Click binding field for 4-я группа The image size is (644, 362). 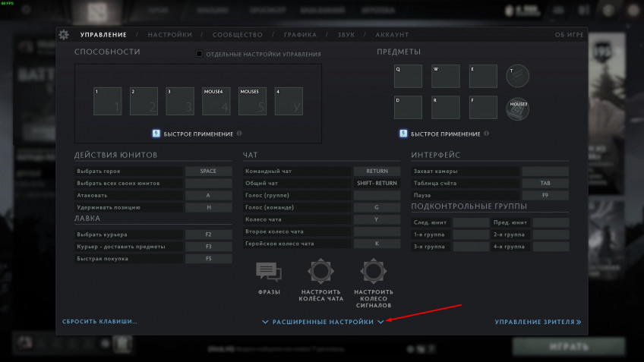[x=551, y=247]
